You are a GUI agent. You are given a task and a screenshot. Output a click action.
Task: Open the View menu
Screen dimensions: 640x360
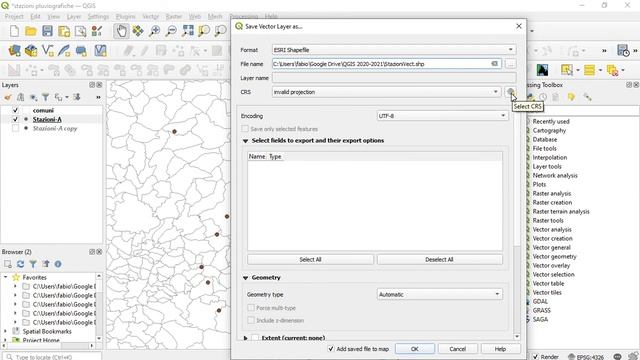[x=53, y=16]
